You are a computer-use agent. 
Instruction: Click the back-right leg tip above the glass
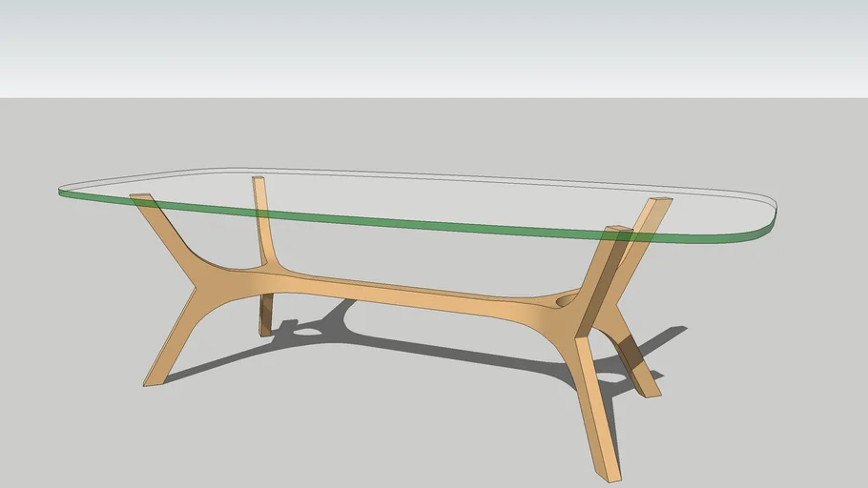(x=659, y=201)
